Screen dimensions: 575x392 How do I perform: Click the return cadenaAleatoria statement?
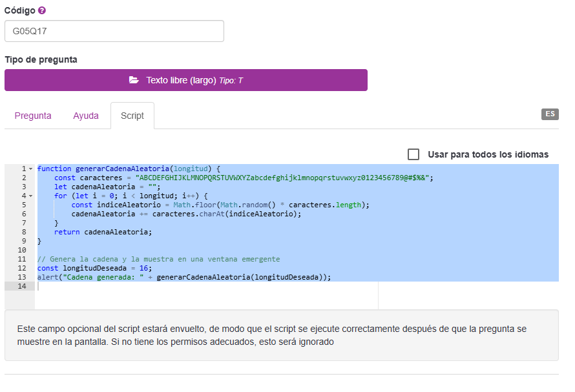tap(103, 232)
